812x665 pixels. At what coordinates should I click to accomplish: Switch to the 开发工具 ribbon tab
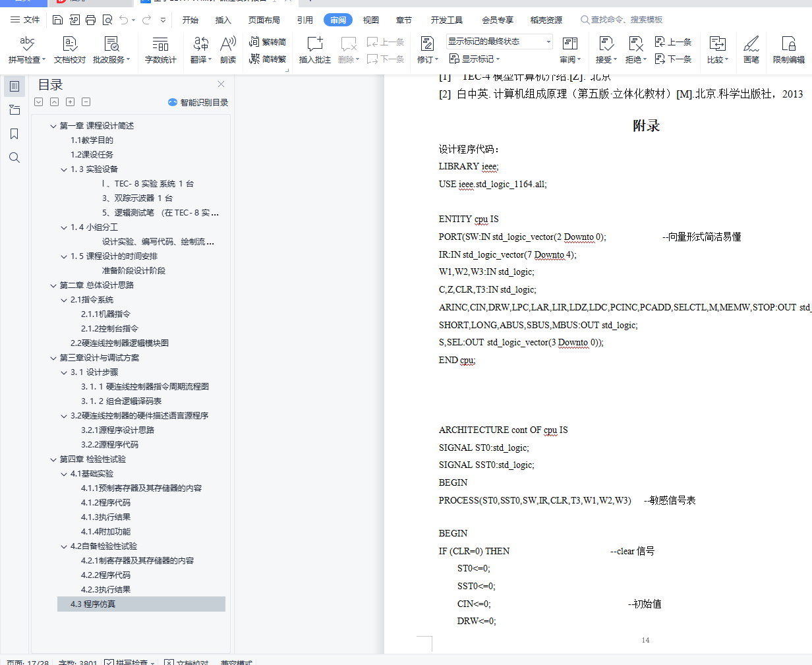pos(447,20)
